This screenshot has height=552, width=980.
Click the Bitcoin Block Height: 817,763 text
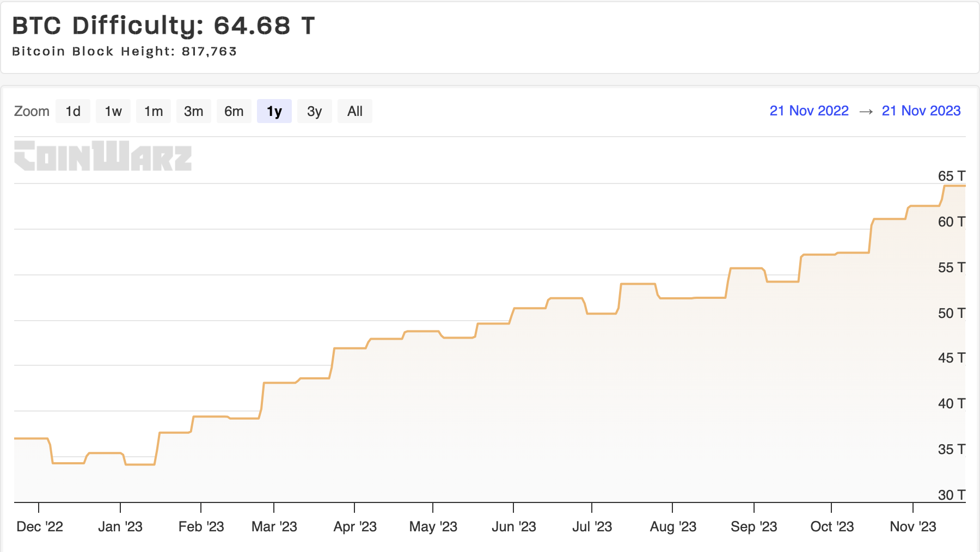[x=125, y=51]
